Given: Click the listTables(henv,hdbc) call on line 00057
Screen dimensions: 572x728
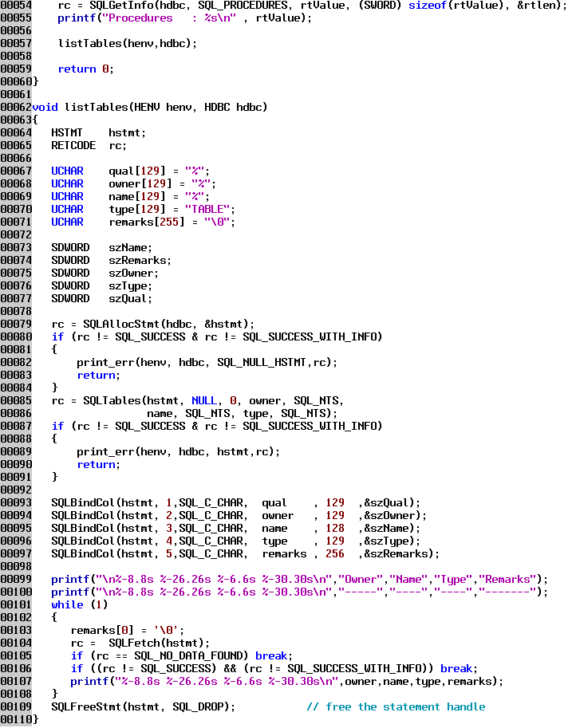Looking at the screenshot, I should pyautogui.click(x=128, y=44).
